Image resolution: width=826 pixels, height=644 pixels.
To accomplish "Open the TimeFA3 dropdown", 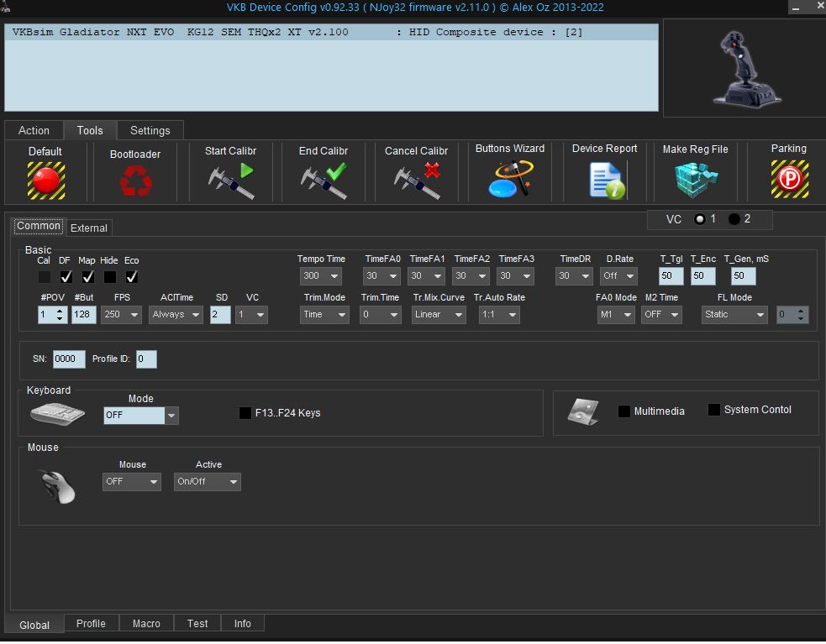I will 515,276.
